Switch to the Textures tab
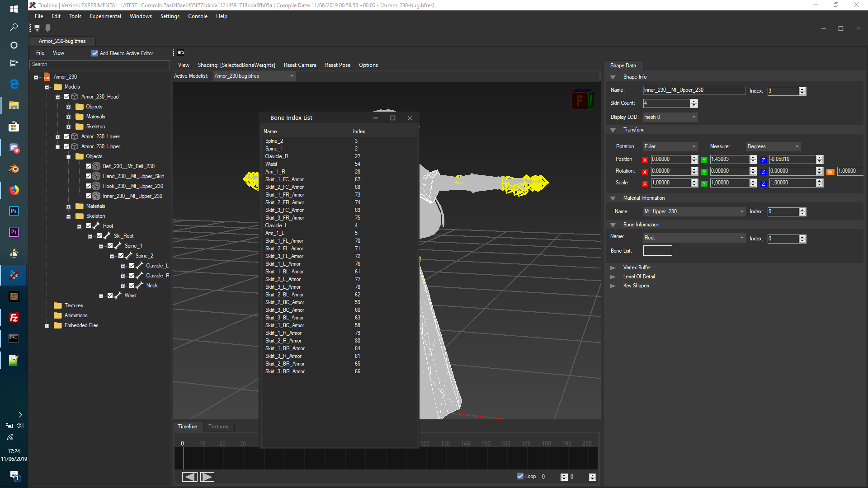This screenshot has height=488, width=868. click(x=218, y=427)
